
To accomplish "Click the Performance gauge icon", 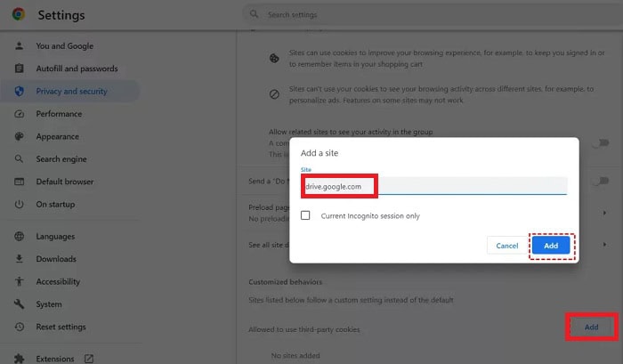I will click(x=19, y=114).
